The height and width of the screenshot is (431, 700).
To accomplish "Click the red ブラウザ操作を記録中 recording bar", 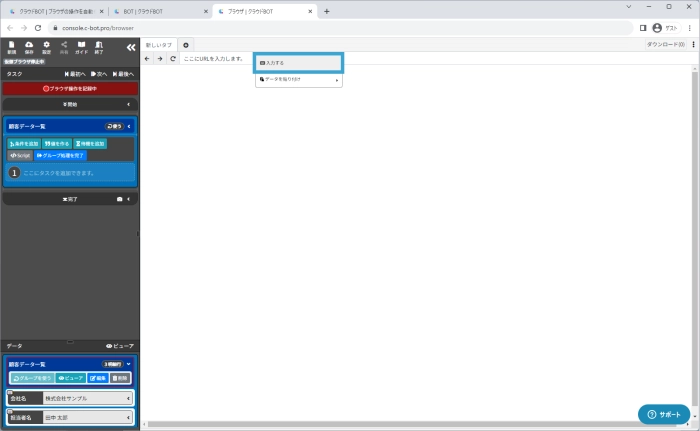I will click(x=69, y=88).
